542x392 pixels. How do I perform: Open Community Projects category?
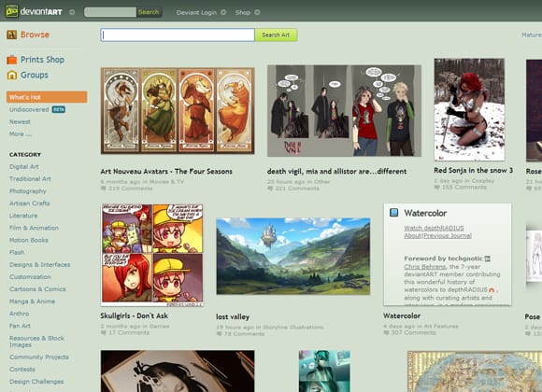point(39,357)
